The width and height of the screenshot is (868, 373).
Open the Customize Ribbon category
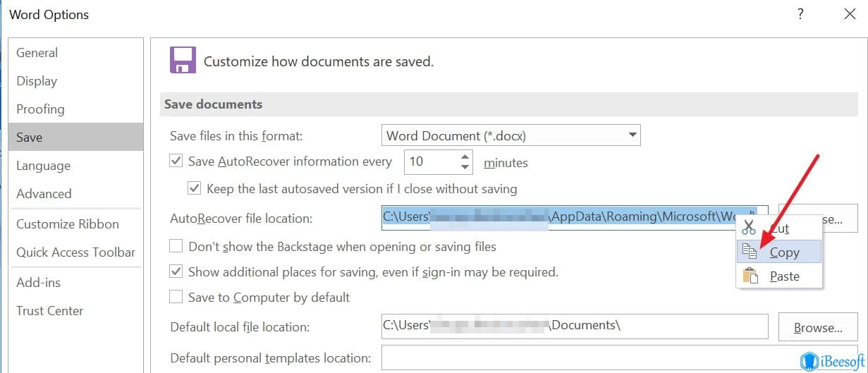point(76,224)
